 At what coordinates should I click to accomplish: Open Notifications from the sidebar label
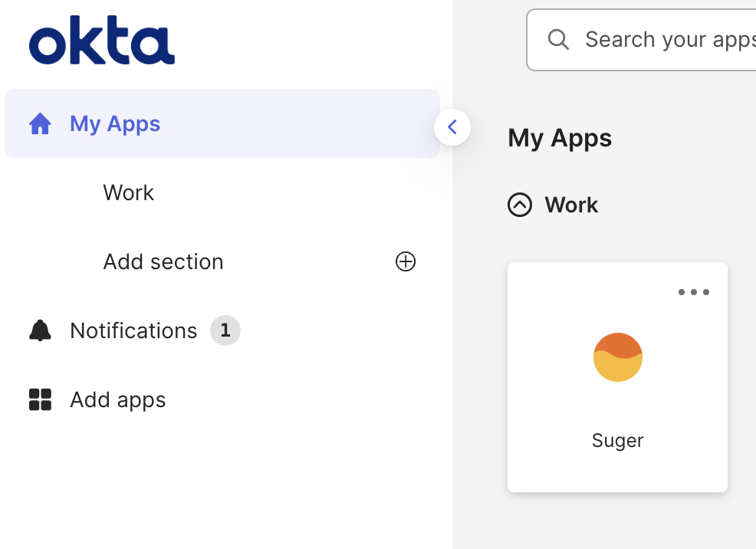tap(133, 330)
